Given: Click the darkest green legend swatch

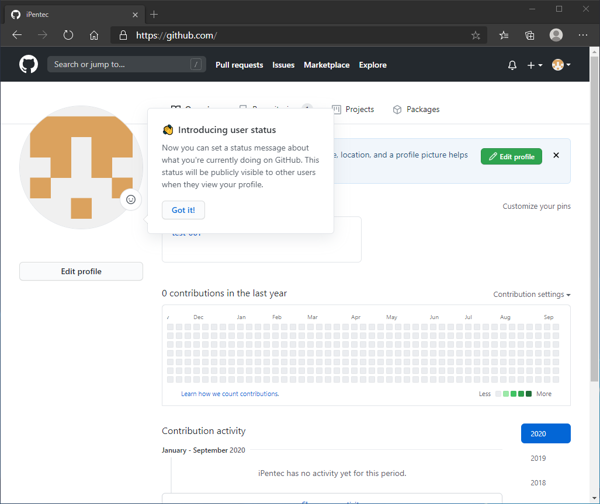Looking at the screenshot, I should (x=529, y=394).
